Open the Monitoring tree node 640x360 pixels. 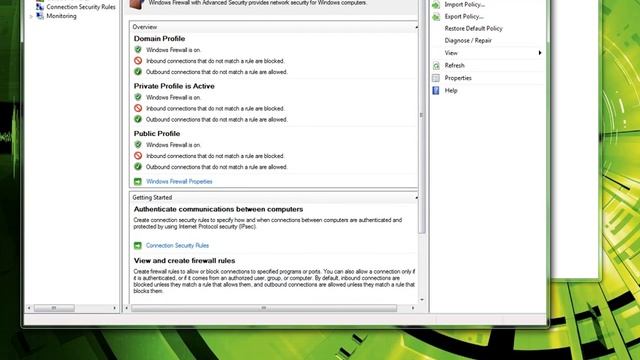pyautogui.click(x=61, y=16)
